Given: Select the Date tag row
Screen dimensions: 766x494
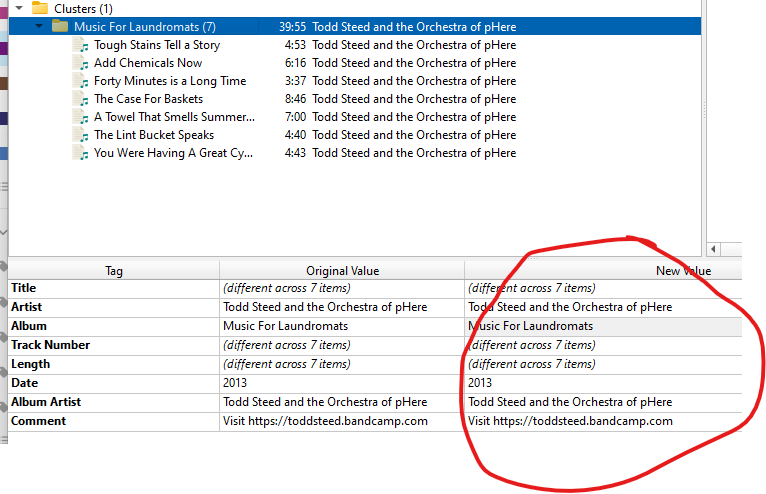Looking at the screenshot, I should point(375,384).
